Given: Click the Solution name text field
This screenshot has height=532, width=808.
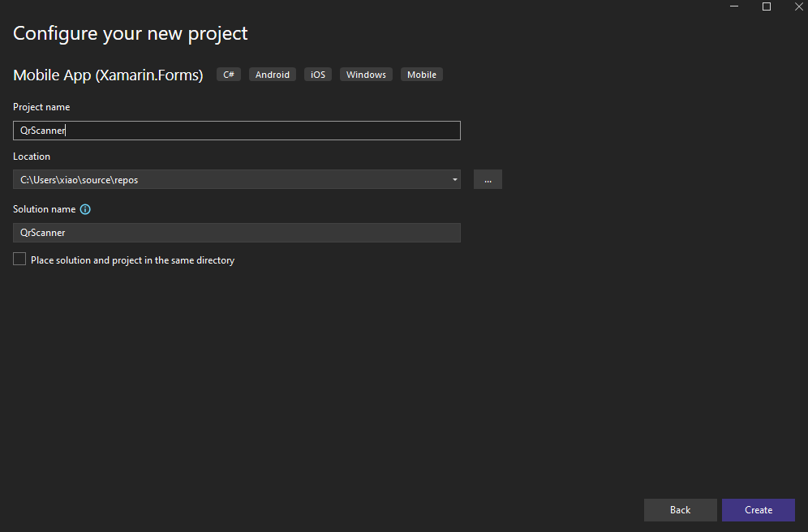Looking at the screenshot, I should [236, 233].
